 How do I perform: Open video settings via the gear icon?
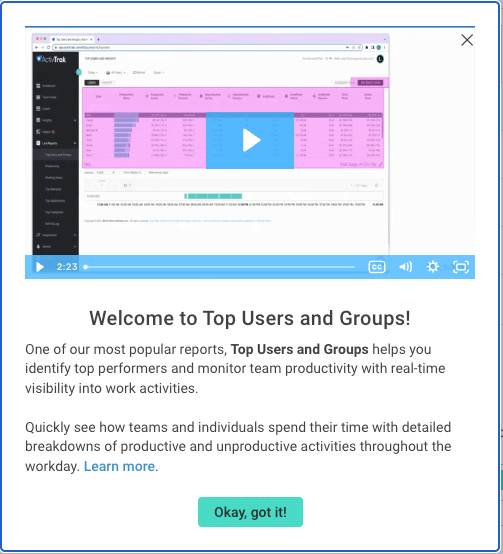click(433, 267)
